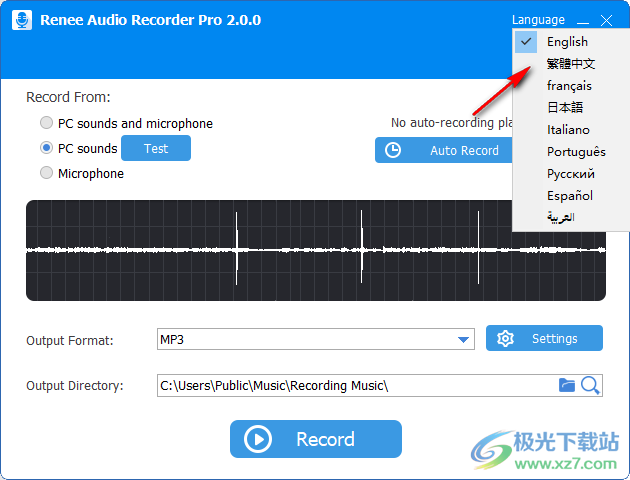
Task: Click the 'No auto-recording' status text
Action: tap(452, 123)
